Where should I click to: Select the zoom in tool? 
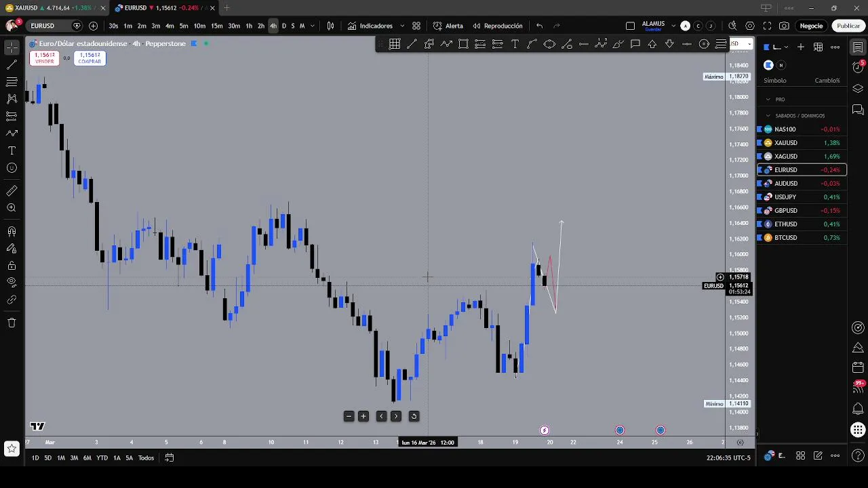click(12, 208)
